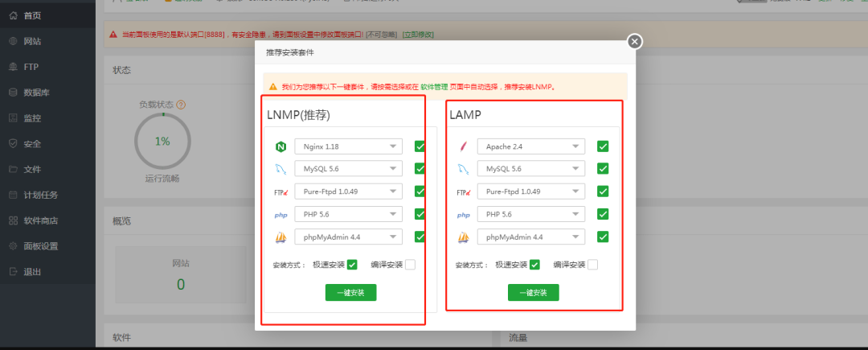Click the red warning triangle in port alert
The width and height of the screenshot is (868, 350).
point(113,35)
